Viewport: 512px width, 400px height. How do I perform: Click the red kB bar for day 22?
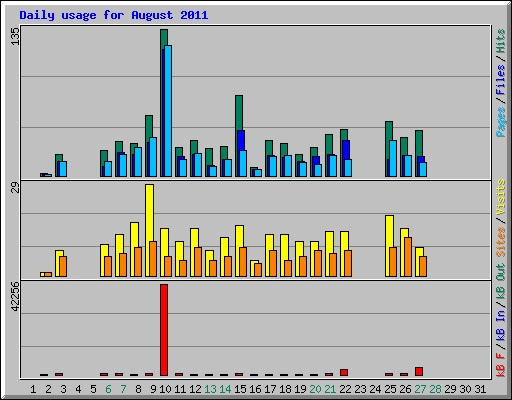(344, 372)
